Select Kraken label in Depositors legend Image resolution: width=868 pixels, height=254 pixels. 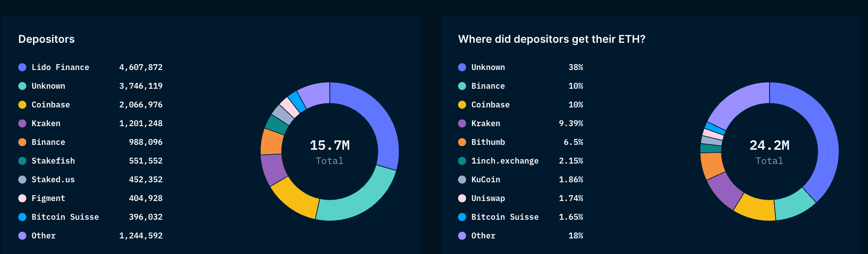46,123
